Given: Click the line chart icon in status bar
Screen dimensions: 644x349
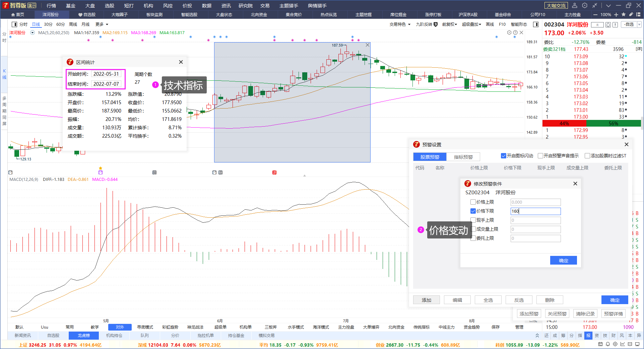Looking at the screenshot, I should coord(623,344).
